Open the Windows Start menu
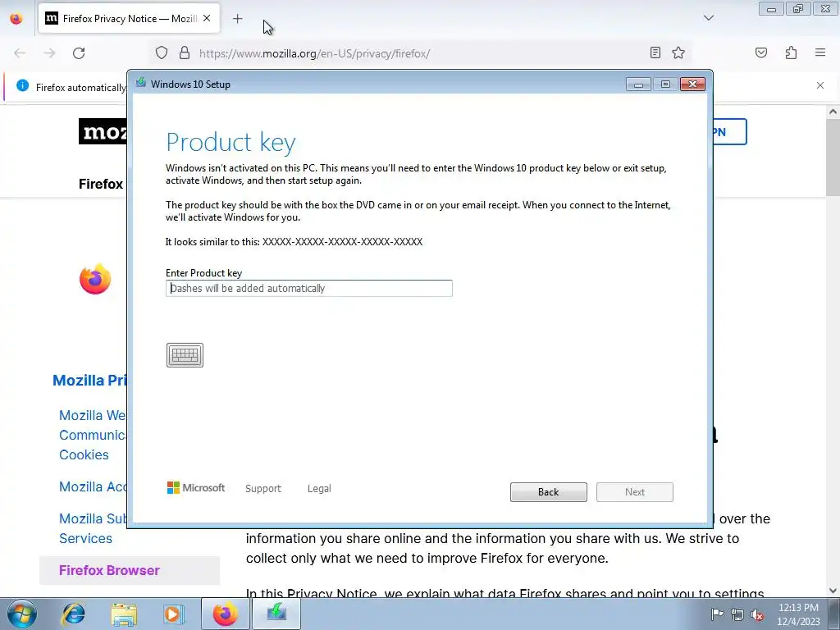 22,614
